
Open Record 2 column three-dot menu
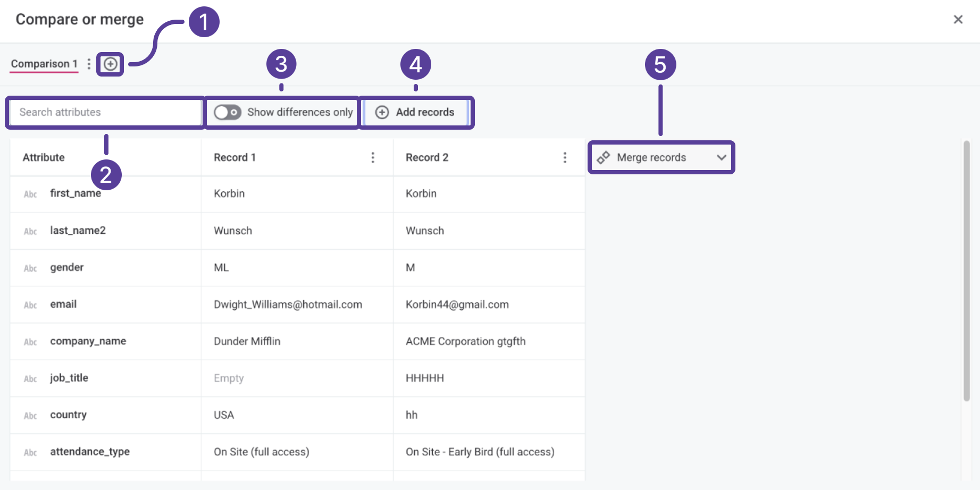(x=565, y=157)
